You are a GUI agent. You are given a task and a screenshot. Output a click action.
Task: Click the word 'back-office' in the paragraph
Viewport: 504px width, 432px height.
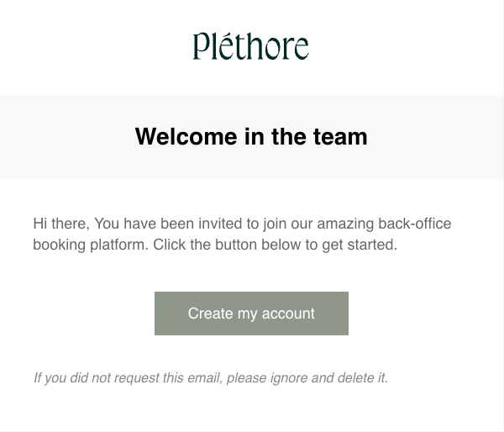point(412,224)
